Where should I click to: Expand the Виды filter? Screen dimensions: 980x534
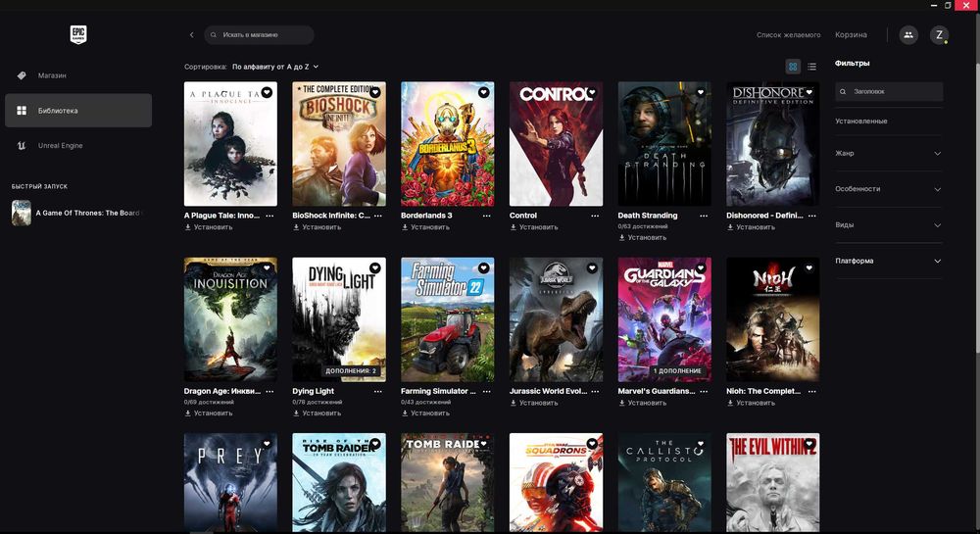pos(888,224)
